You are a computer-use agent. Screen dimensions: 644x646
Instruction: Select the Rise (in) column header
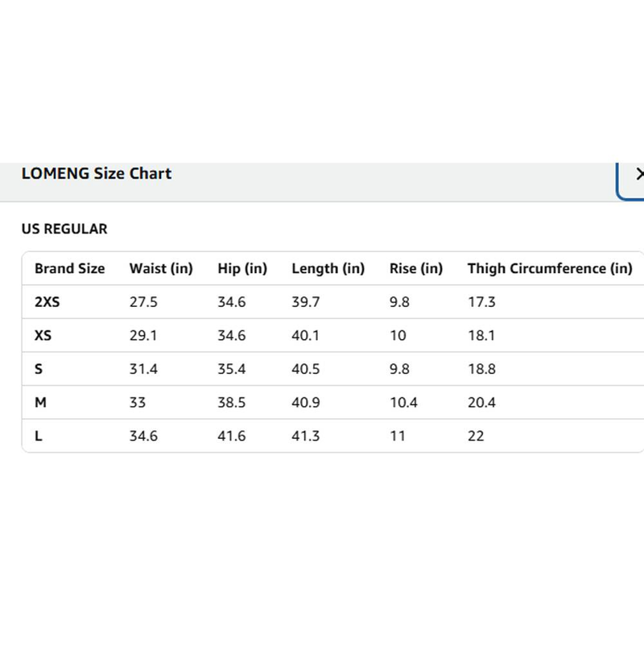coord(416,269)
